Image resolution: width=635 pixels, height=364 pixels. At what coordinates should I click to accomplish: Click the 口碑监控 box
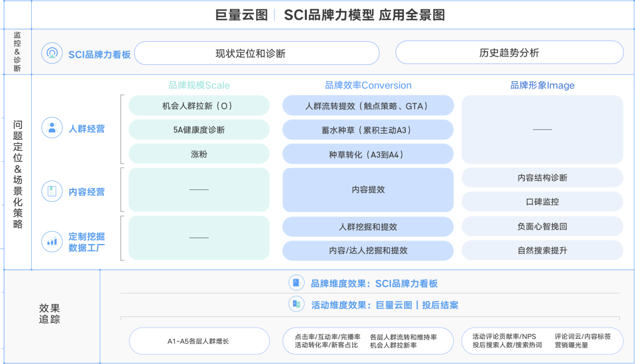[x=542, y=202]
